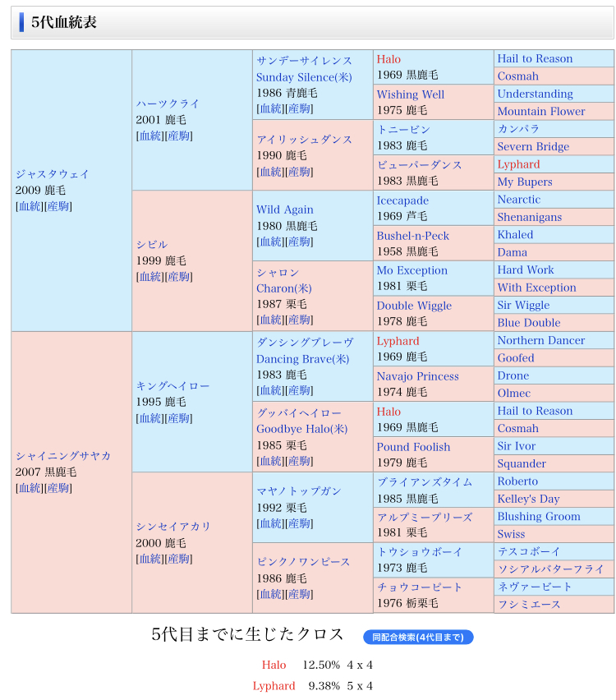Click ハーツクライ horse name link
This screenshot has width=616, height=700.
pyautogui.click(x=168, y=104)
